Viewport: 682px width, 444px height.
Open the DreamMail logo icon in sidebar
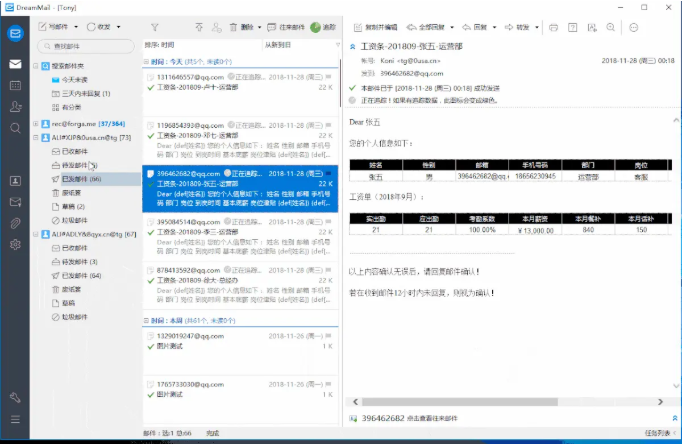(15, 33)
